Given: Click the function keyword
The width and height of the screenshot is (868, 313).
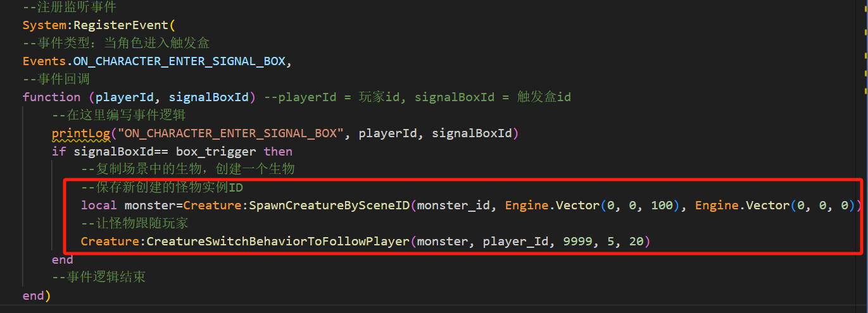Looking at the screenshot, I should tap(51, 97).
